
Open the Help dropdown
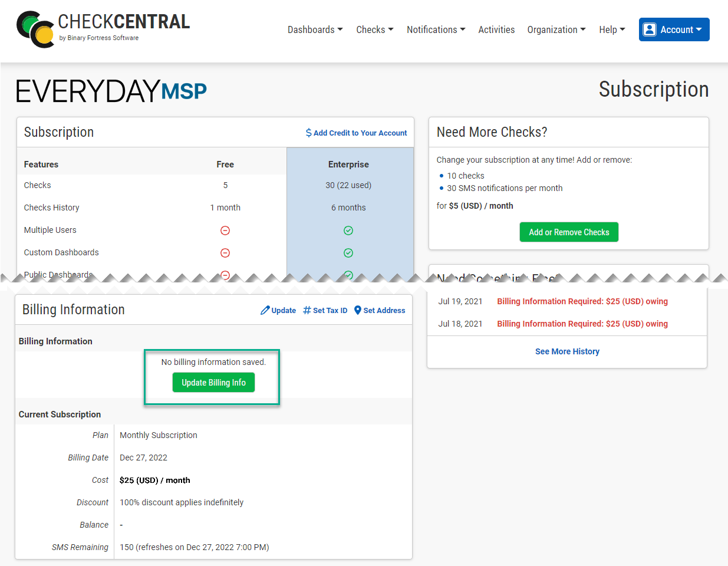612,29
